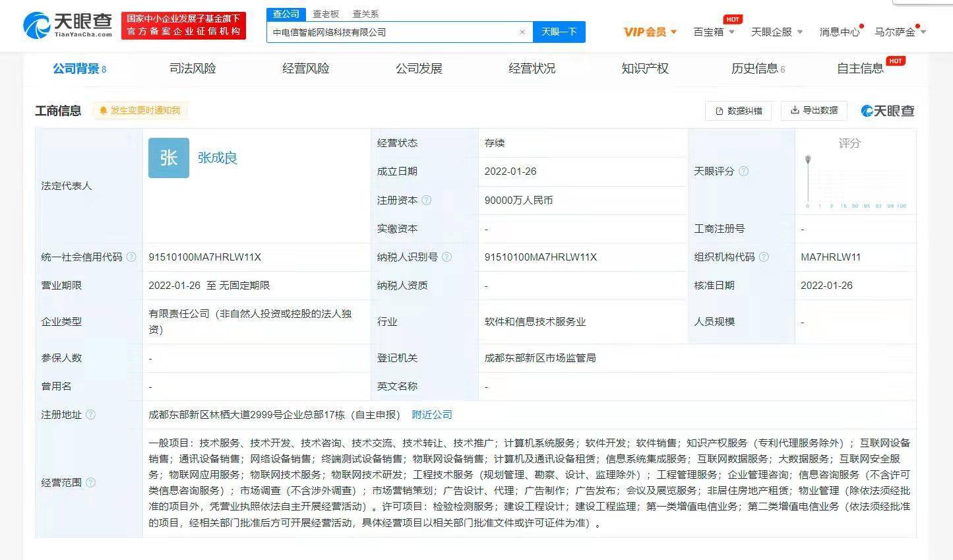This screenshot has width=953, height=560.
Task: Switch to the 司法风险 tab
Action: point(193,69)
